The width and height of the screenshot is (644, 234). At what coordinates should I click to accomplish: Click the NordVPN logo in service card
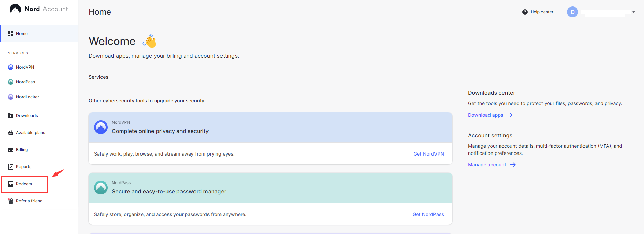[x=101, y=127]
